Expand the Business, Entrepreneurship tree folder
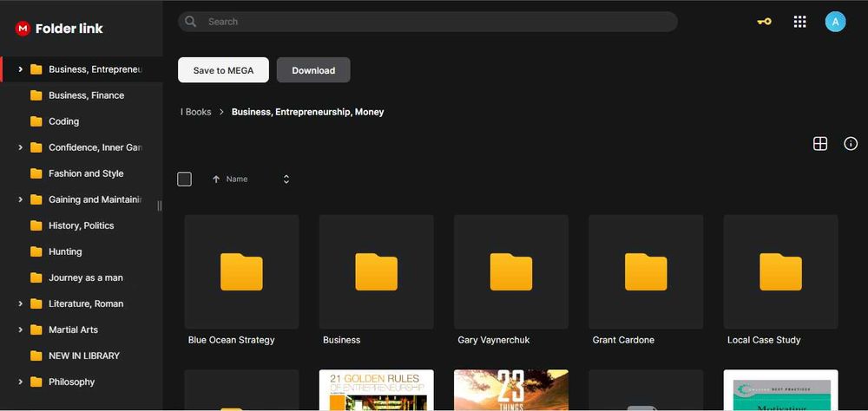The width and height of the screenshot is (868, 411). [21, 69]
